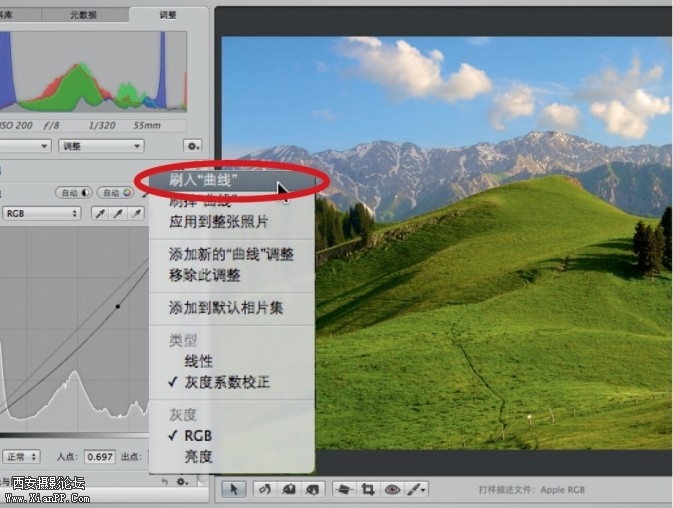Click the curve control point on graph
The image size is (673, 508).
pos(118,306)
